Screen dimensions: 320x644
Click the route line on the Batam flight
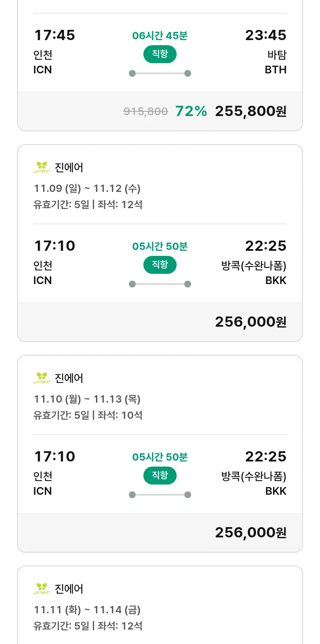click(160, 73)
